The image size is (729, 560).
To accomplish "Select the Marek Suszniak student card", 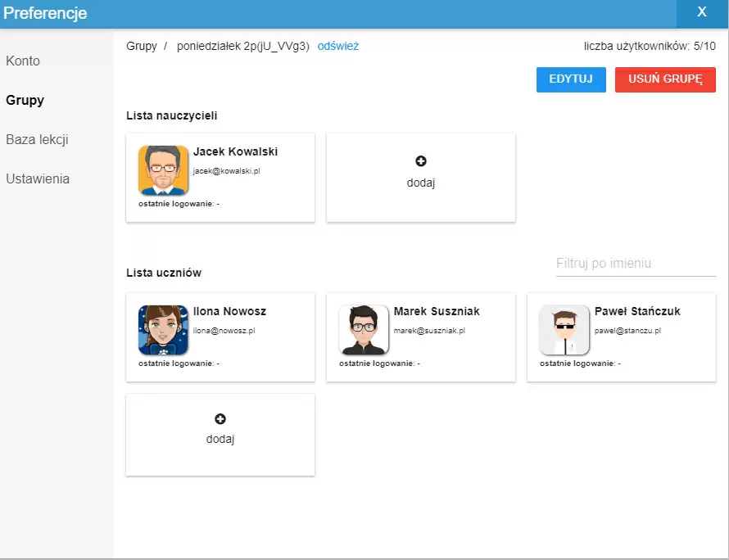I will (420, 336).
